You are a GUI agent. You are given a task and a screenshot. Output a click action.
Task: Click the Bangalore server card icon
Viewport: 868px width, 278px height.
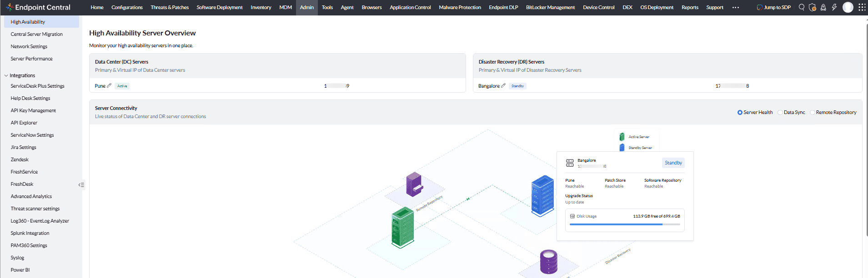pyautogui.click(x=570, y=163)
